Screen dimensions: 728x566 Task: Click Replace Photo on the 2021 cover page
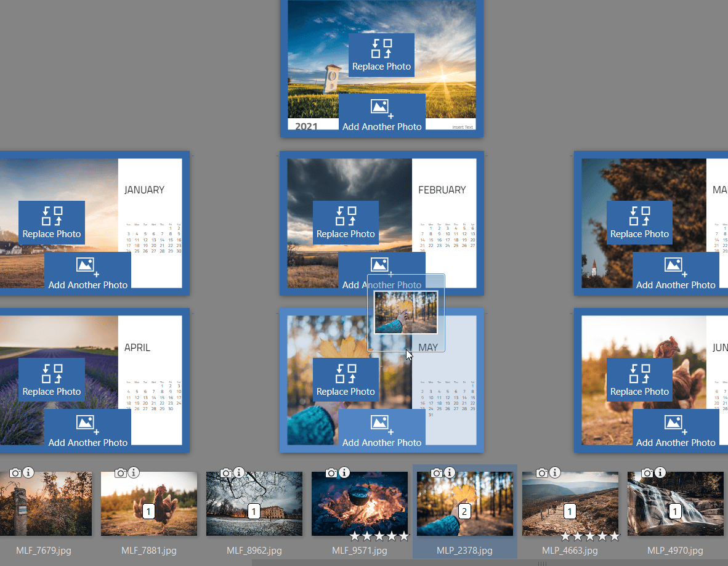(381, 55)
